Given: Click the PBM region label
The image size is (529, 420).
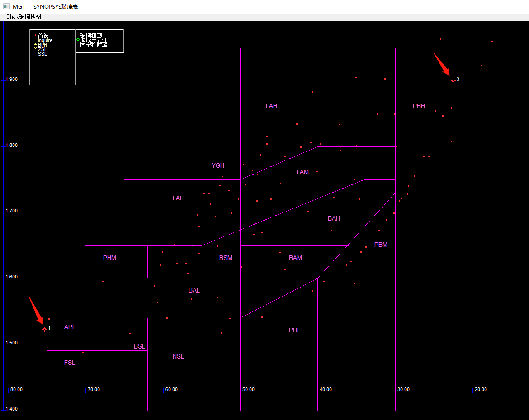Looking at the screenshot, I should click(381, 245).
